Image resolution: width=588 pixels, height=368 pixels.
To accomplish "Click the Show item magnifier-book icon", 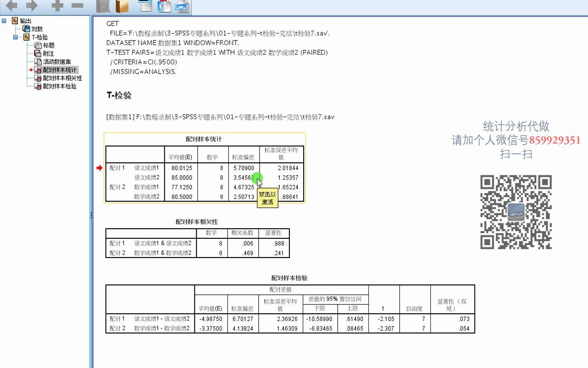I will 103,6.
